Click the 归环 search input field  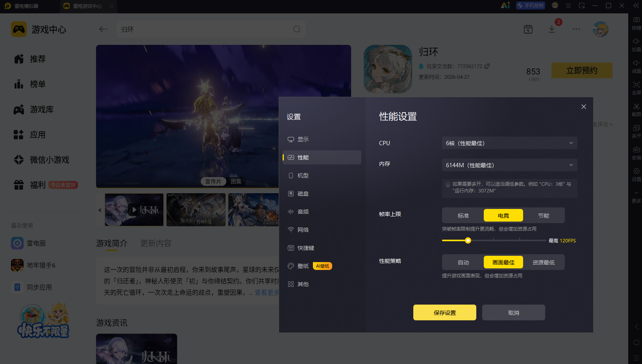[205, 30]
